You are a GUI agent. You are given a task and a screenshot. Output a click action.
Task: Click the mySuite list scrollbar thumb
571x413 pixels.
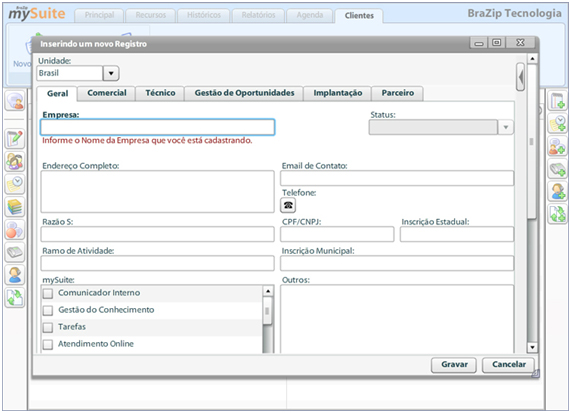(x=267, y=311)
